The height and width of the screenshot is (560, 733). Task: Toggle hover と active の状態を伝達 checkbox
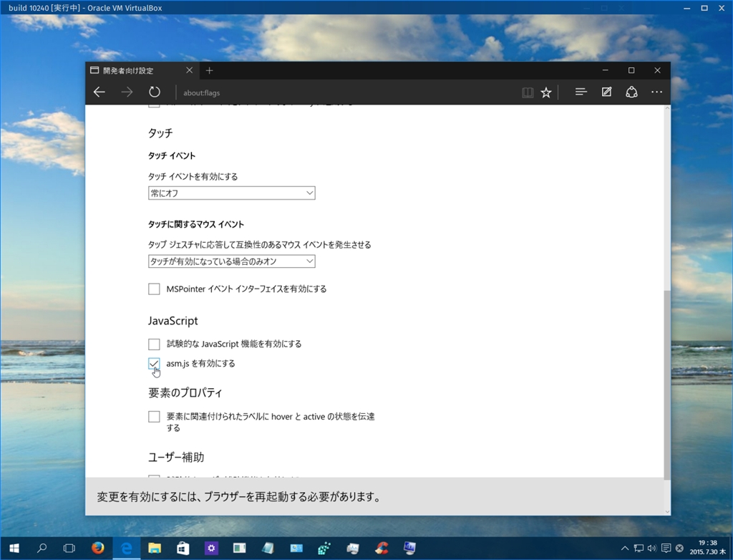(154, 416)
